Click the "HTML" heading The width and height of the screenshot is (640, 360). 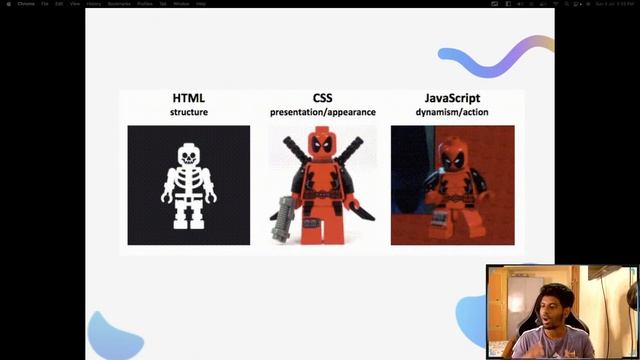click(189, 98)
